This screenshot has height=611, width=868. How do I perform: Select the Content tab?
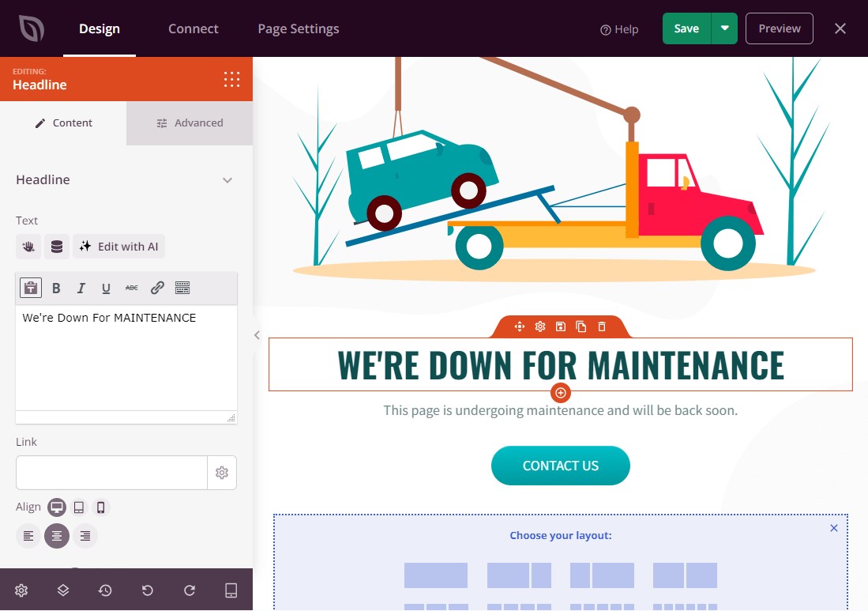[63, 123]
